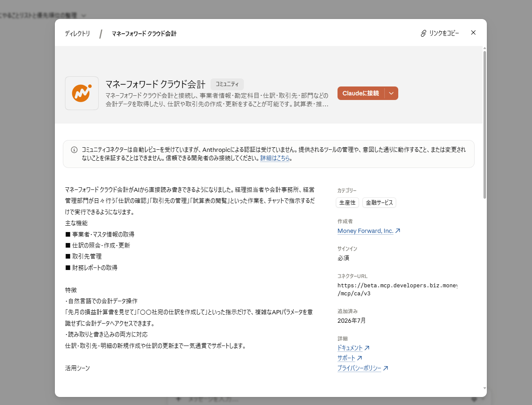This screenshot has height=405, width=532.
Task: Click the コネクターURL label
Action: (x=352, y=276)
